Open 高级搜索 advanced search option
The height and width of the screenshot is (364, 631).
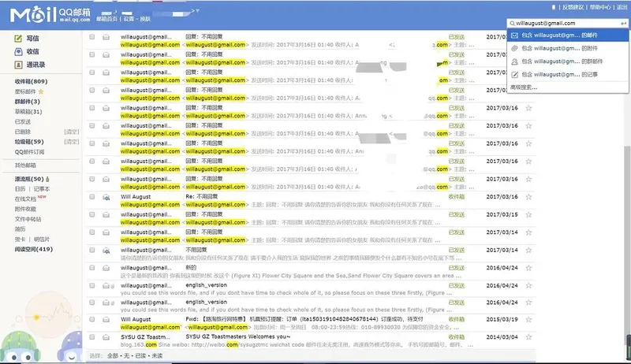tap(524, 87)
